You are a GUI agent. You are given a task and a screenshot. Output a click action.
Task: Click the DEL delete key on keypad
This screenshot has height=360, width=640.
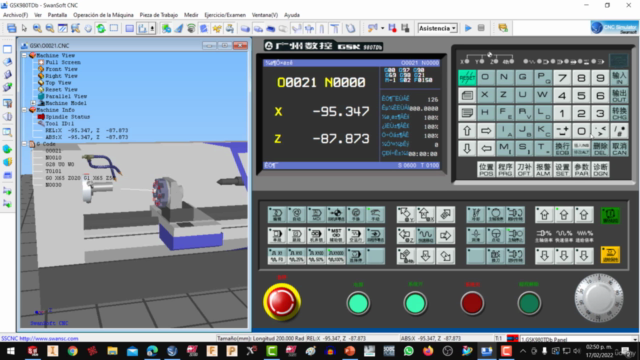point(600,149)
